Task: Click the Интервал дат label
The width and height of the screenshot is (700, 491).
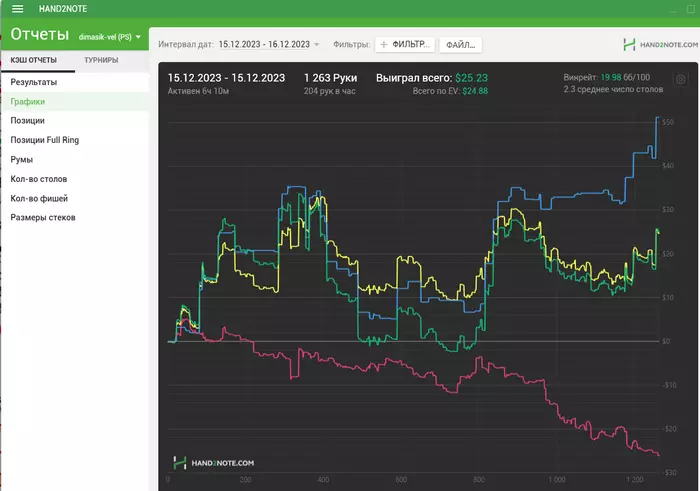Action: (x=186, y=44)
